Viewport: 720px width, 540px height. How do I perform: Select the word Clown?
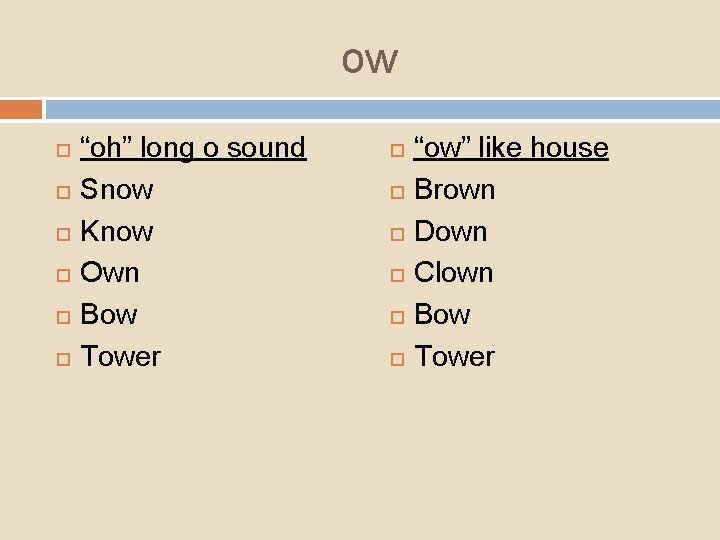(454, 272)
